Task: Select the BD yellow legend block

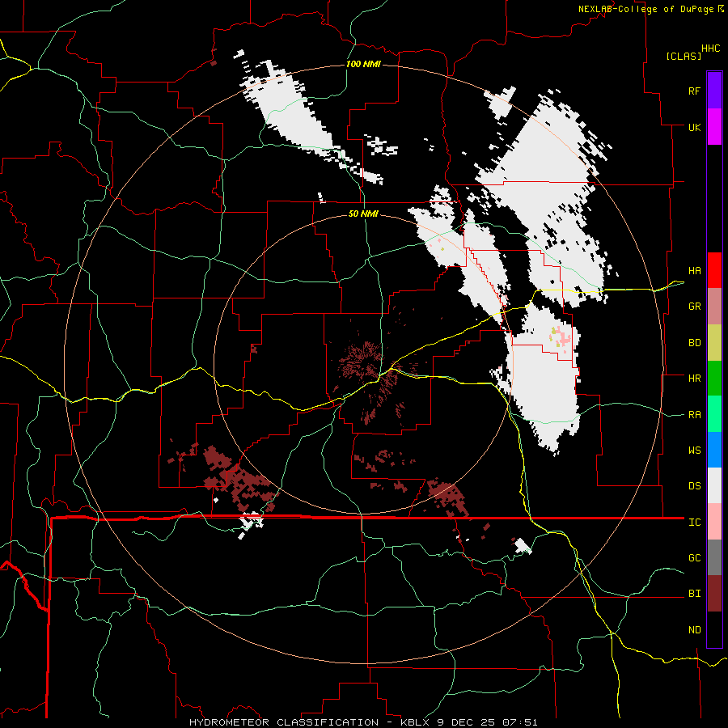Action: point(714,343)
